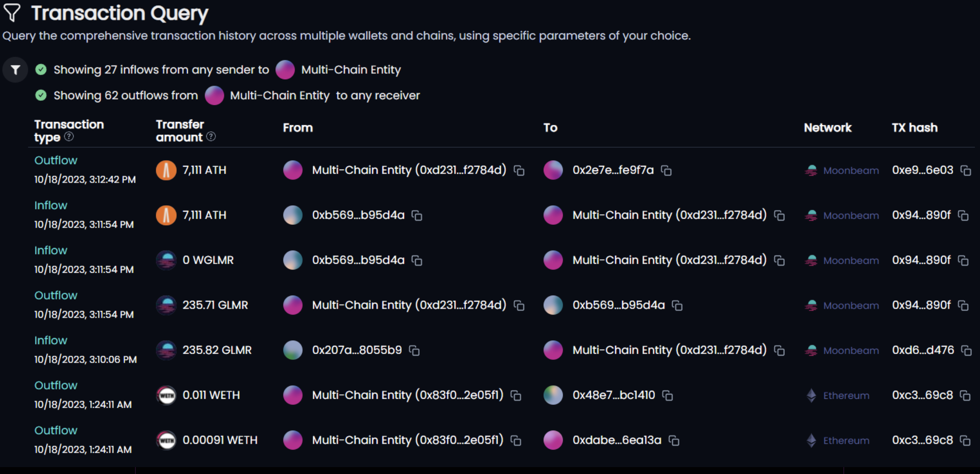Copy address 0xdabe...6ea13a
Image resolution: width=980 pixels, height=474 pixels.
pyautogui.click(x=674, y=440)
